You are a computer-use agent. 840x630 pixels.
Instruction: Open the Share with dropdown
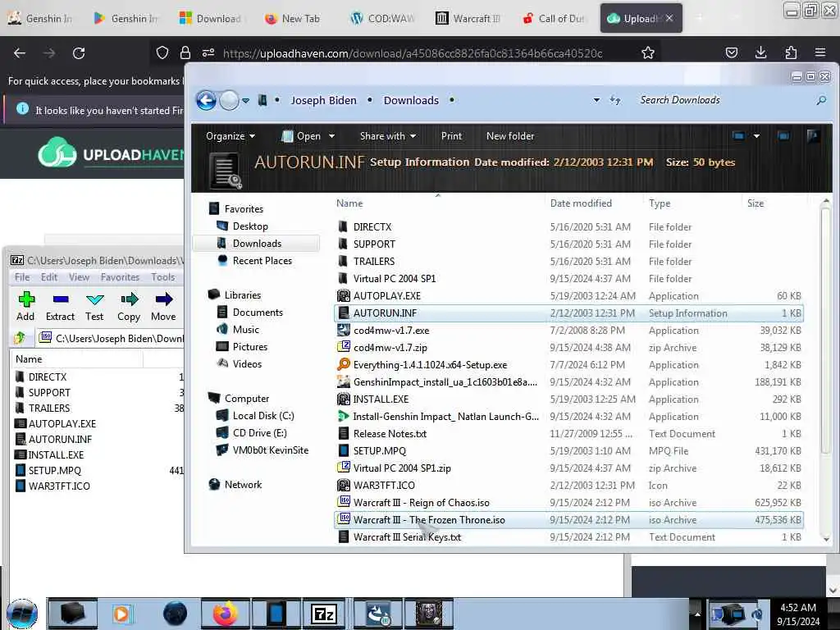click(388, 136)
